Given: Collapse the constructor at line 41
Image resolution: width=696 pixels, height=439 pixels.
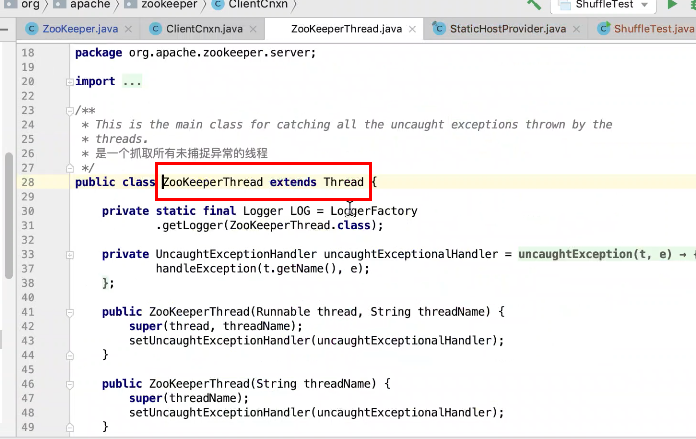Looking at the screenshot, I should click(70, 312).
